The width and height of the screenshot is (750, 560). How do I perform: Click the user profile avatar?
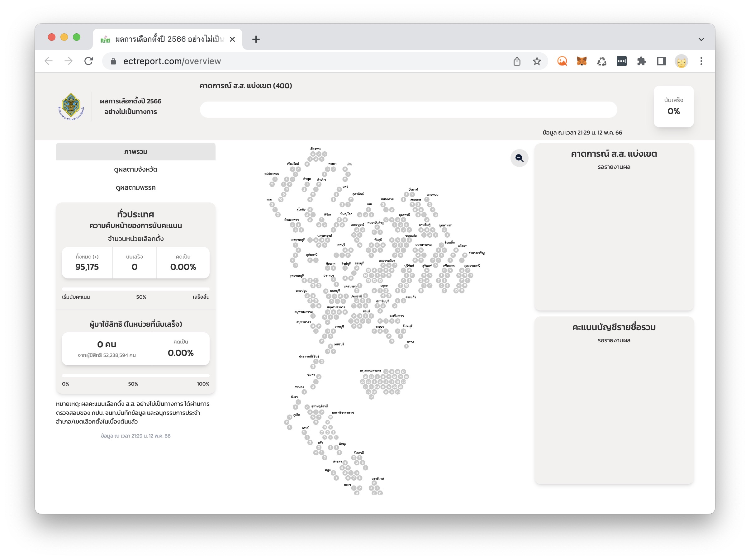point(681,61)
